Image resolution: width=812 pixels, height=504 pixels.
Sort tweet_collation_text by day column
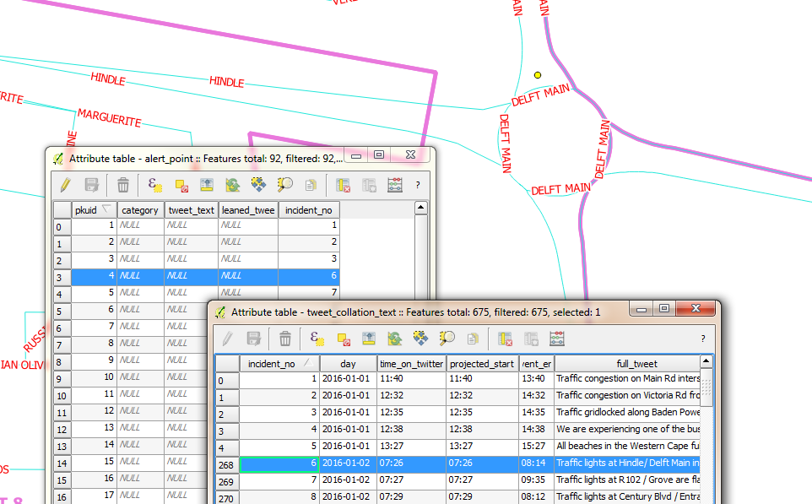[348, 364]
